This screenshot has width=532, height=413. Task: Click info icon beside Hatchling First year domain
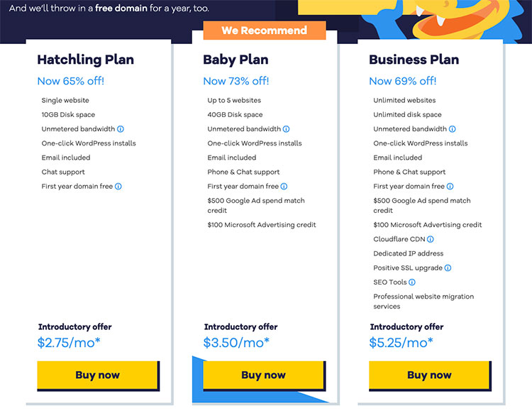118,187
